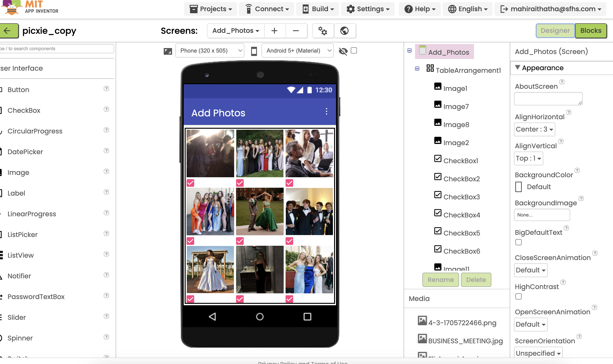Click the globe icon beside project properties
The image size is (613, 364).
344,31
